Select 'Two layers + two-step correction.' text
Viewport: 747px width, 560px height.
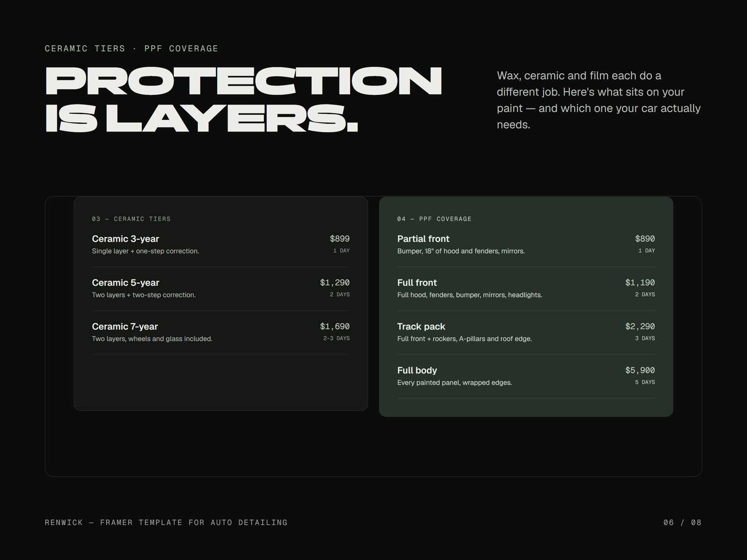[144, 295]
